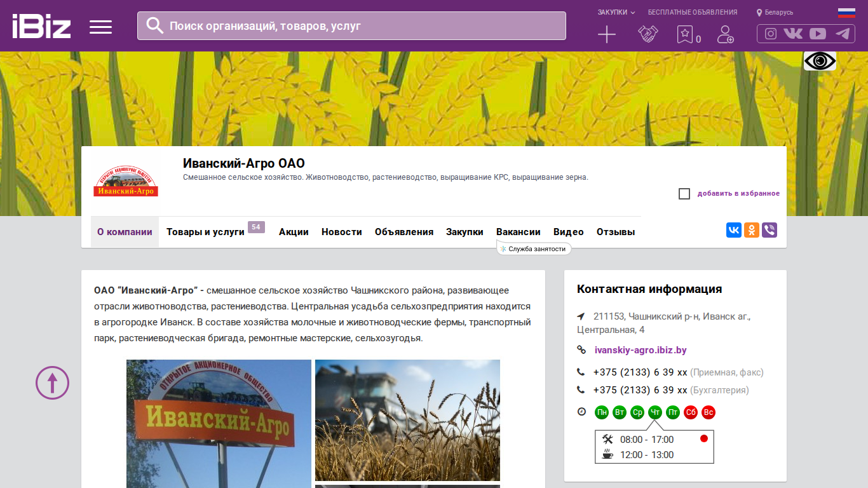Click the Иванский-Агро ОАО company title

pos(244,163)
